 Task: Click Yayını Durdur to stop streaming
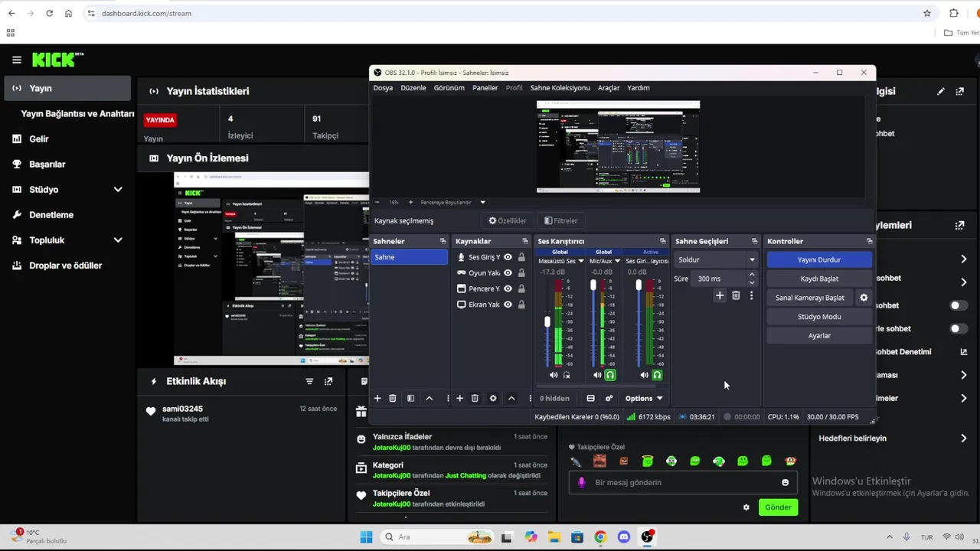(x=819, y=259)
